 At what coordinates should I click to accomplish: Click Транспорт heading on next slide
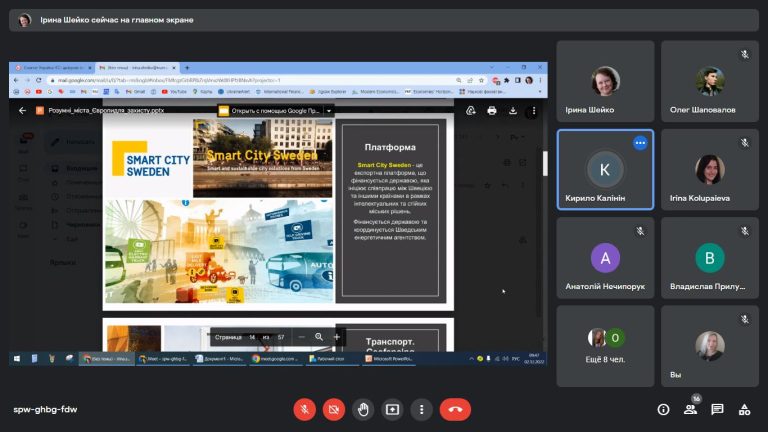tap(390, 341)
